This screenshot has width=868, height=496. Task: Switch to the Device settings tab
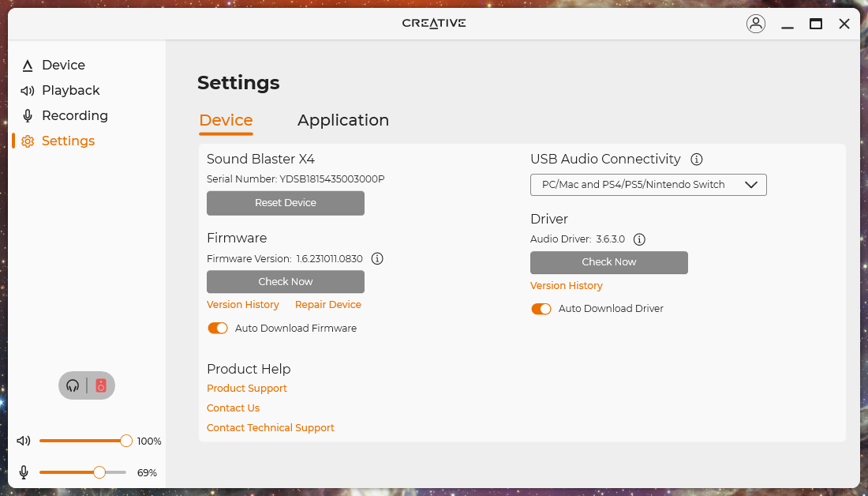coord(226,120)
